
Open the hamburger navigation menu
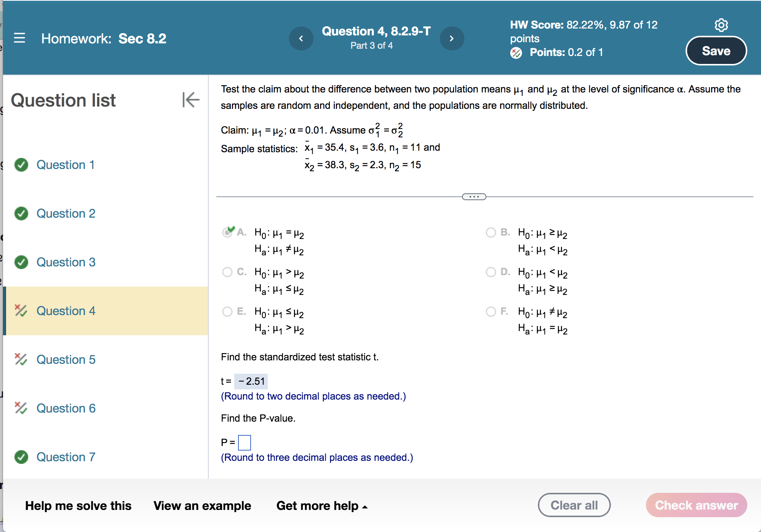tap(19, 38)
